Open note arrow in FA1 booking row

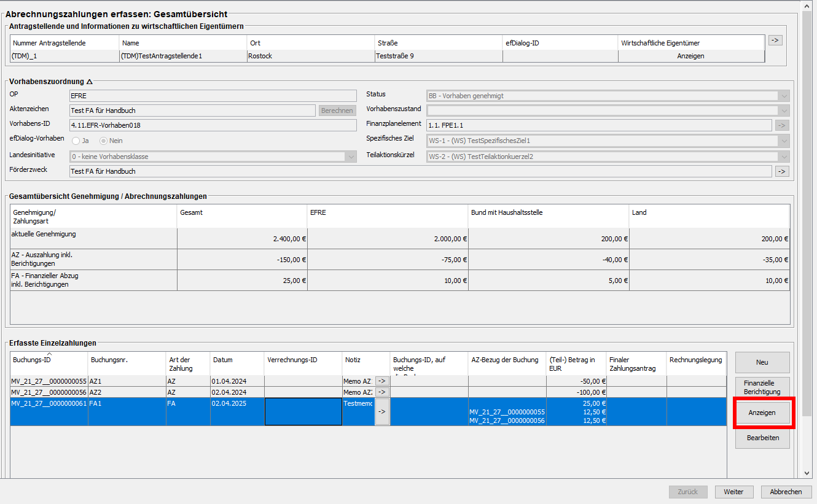(x=382, y=412)
